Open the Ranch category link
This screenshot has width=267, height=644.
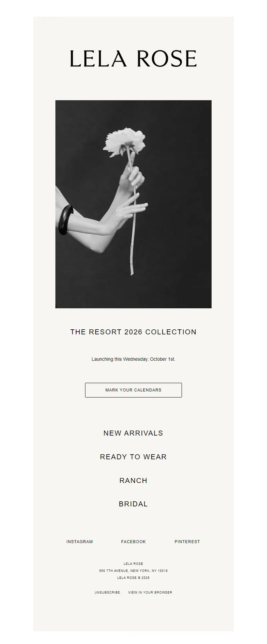coord(133,481)
